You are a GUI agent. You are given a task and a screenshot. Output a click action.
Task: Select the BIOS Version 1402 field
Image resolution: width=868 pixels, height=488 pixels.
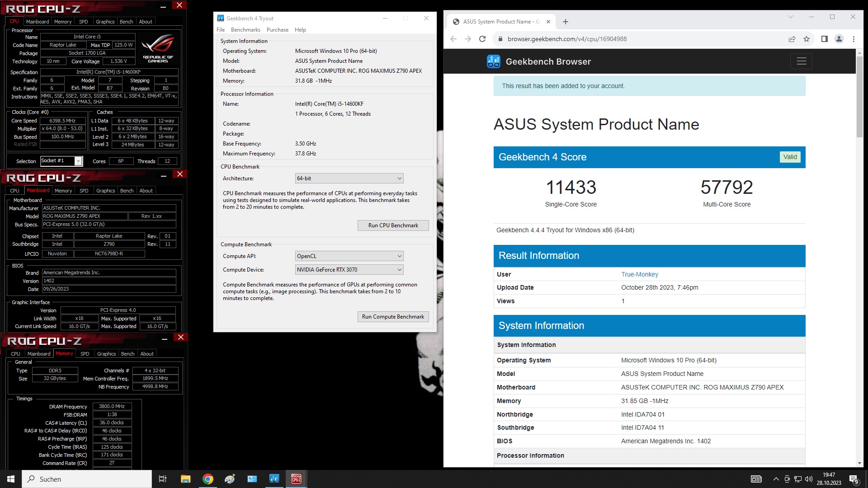(109, 281)
